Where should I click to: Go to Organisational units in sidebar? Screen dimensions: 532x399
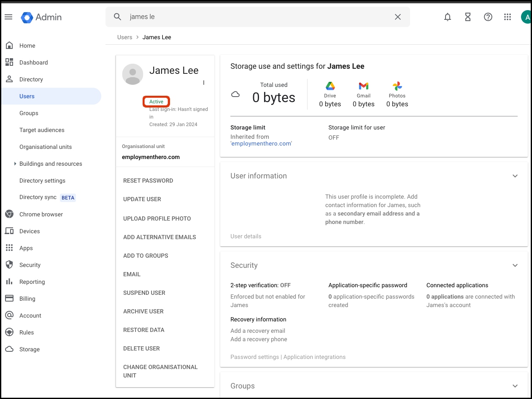pyautogui.click(x=46, y=147)
